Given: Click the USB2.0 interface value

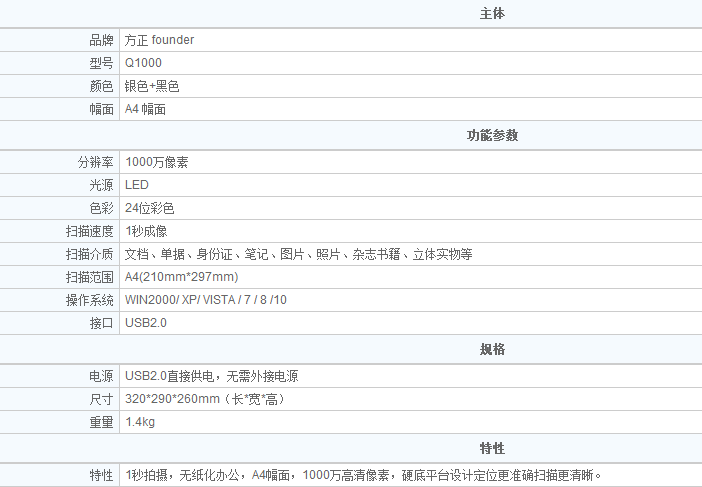Looking at the screenshot, I should [x=146, y=323].
